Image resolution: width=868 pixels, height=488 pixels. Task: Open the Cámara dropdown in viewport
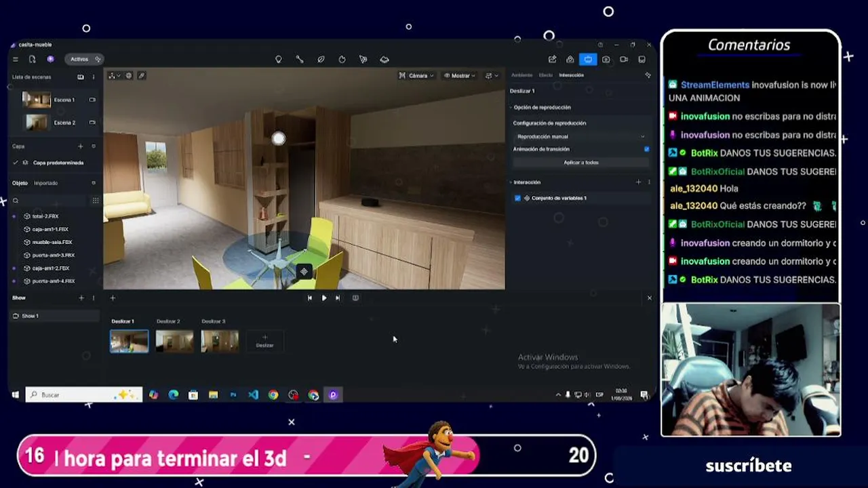tap(416, 75)
